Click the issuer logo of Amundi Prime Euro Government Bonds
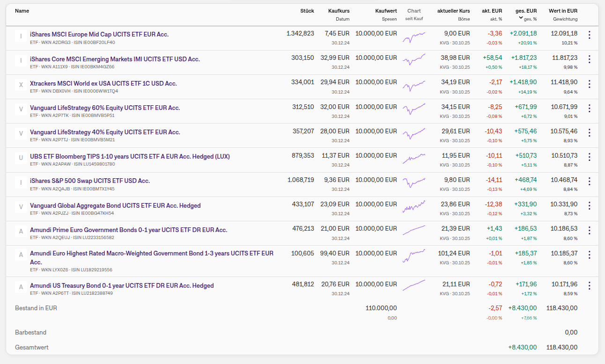 click(21, 231)
